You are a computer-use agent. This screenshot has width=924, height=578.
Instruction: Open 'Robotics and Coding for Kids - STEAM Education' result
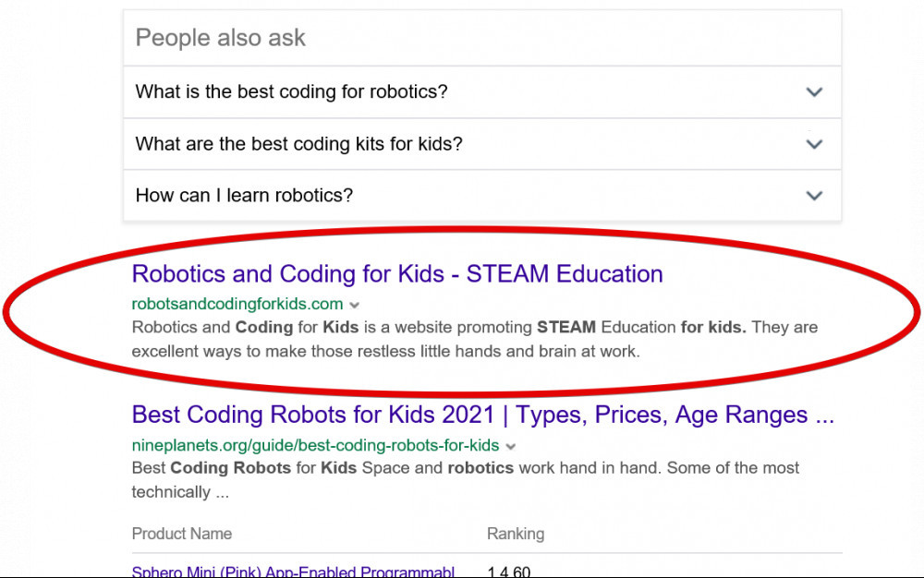coord(397,274)
